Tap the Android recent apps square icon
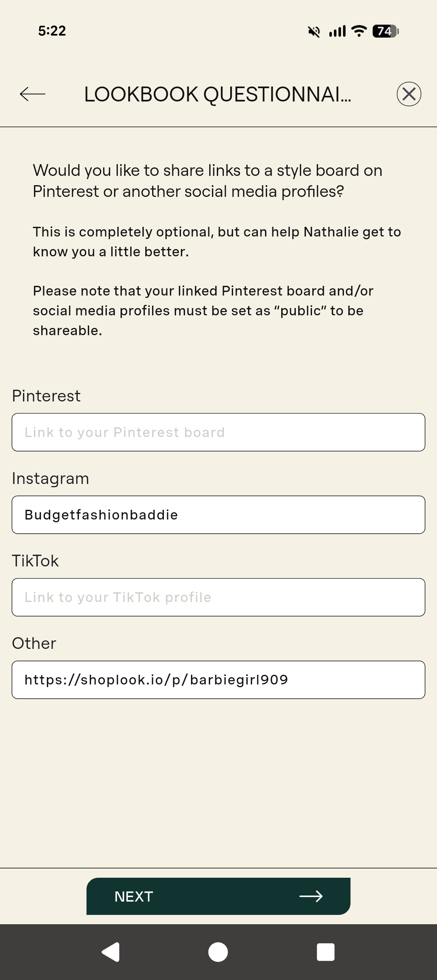Screen dimensions: 437x980 [326, 952]
